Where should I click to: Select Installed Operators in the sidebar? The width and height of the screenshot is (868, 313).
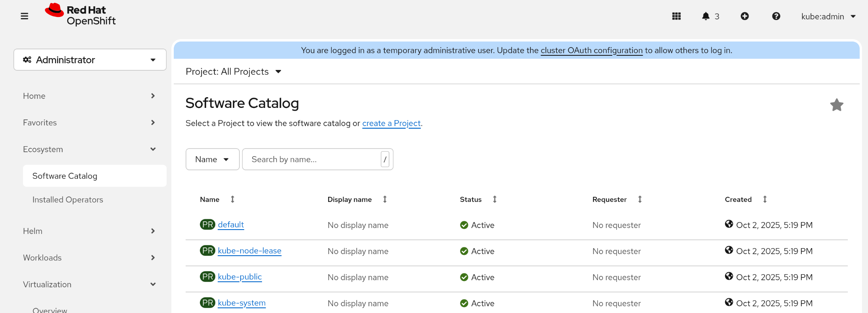[x=68, y=200]
